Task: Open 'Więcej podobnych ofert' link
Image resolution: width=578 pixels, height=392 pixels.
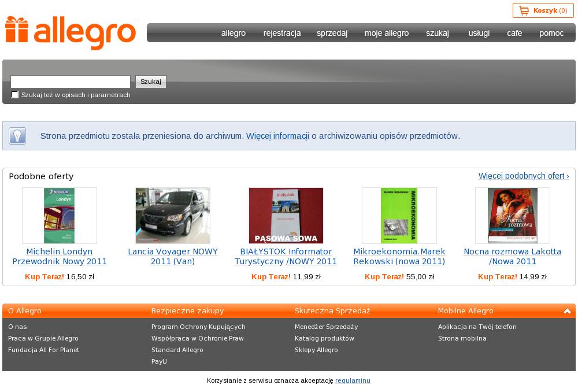Action: [524, 176]
